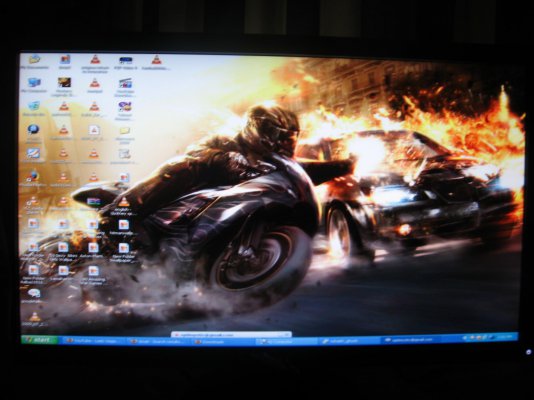Open the Yahoo Messenger desktop icon
Image resolution: width=534 pixels, height=400 pixels.
[125, 109]
